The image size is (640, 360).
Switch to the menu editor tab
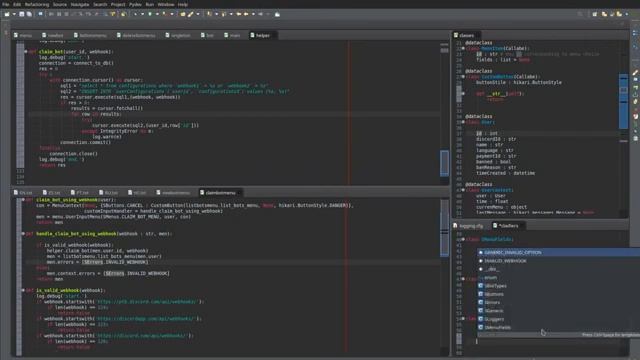click(23, 36)
